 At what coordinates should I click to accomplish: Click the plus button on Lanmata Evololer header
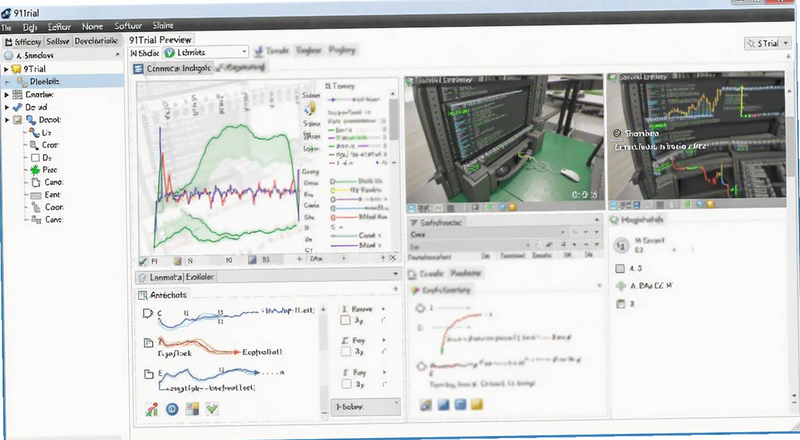[x=395, y=274]
